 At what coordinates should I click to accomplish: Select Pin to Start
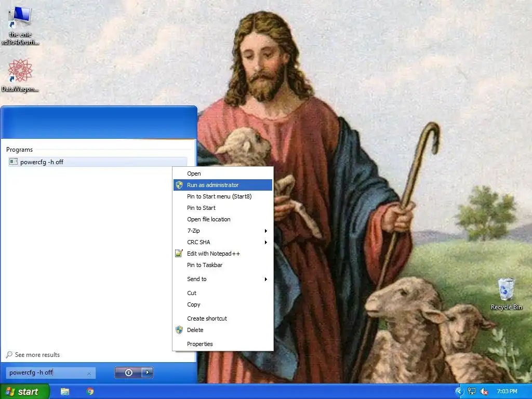[223, 208]
